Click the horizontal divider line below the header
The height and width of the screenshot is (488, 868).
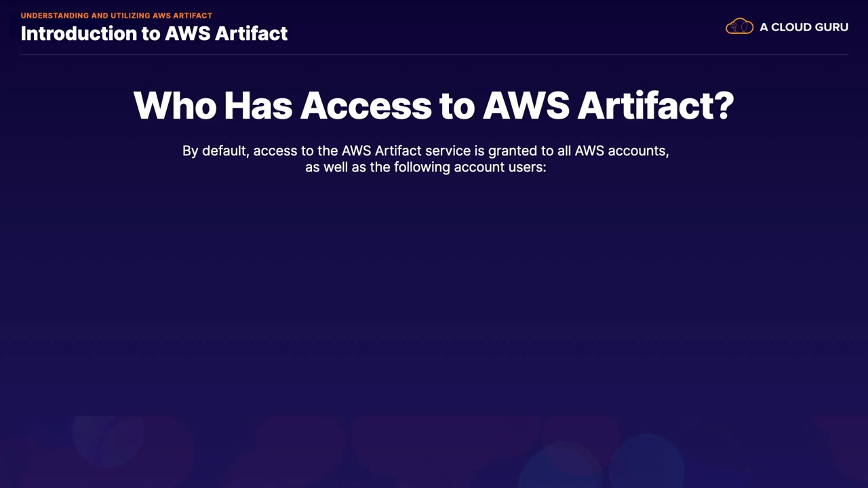pos(434,54)
